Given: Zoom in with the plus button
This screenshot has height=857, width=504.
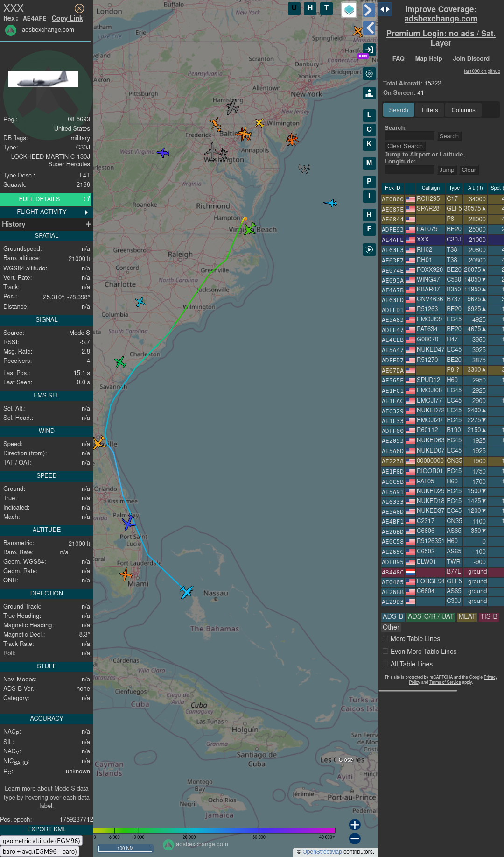Looking at the screenshot, I should coord(355,825).
